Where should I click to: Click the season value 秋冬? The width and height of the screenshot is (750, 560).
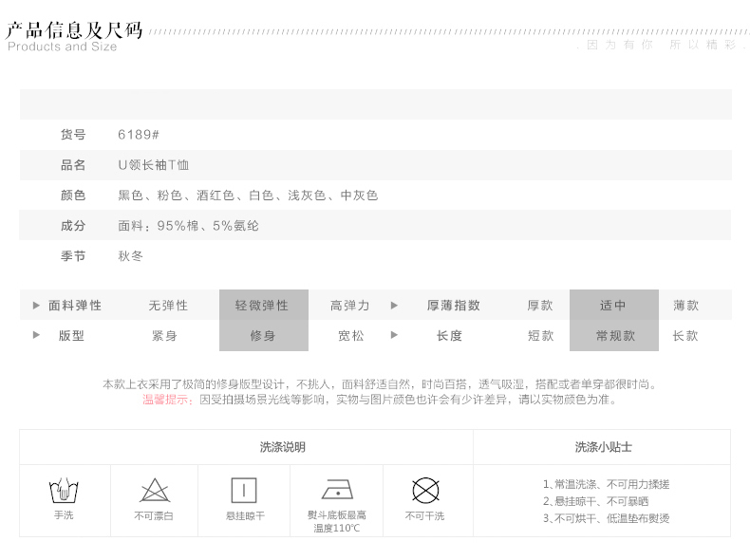(x=130, y=256)
